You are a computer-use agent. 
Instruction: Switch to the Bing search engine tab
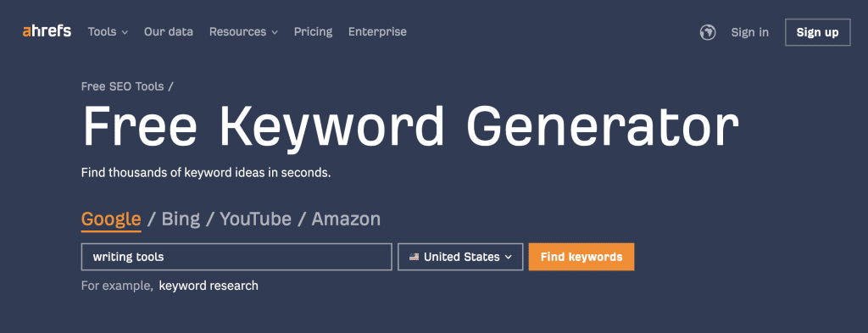(181, 219)
